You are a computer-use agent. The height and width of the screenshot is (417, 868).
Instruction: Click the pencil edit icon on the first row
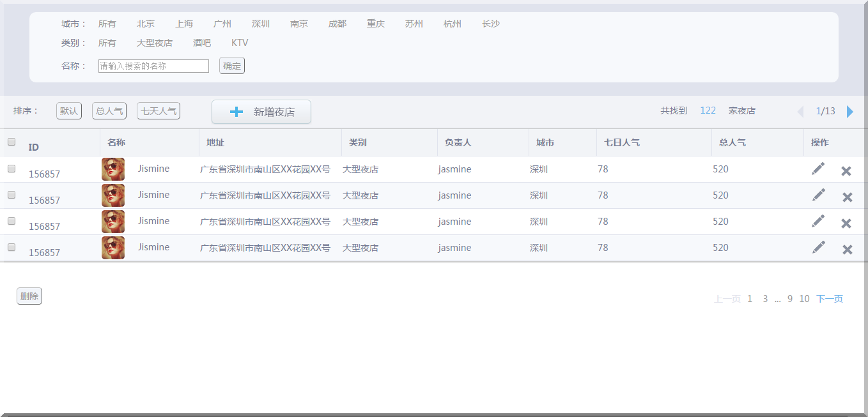[819, 168]
